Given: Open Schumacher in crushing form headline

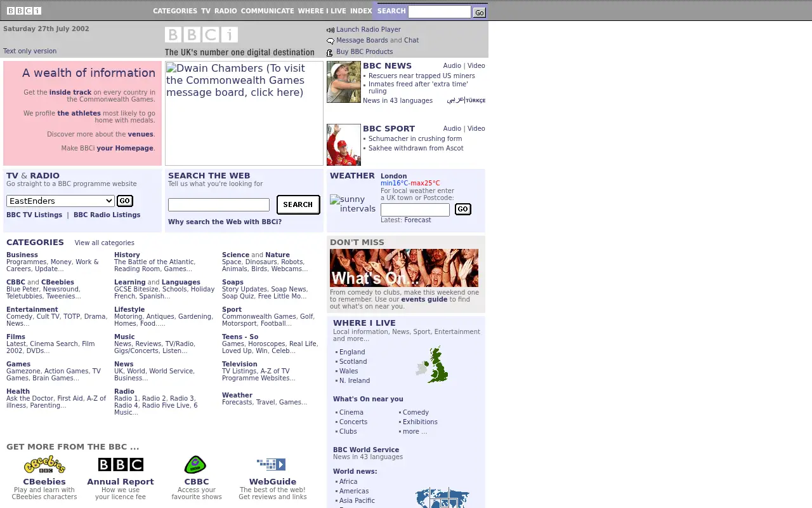Looking at the screenshot, I should (x=416, y=138).
